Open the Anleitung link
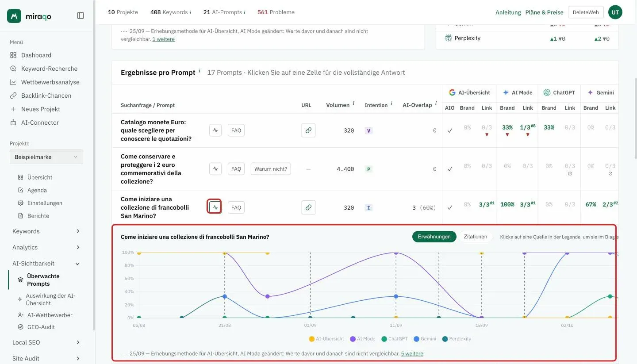The height and width of the screenshot is (364, 637). 508,12
